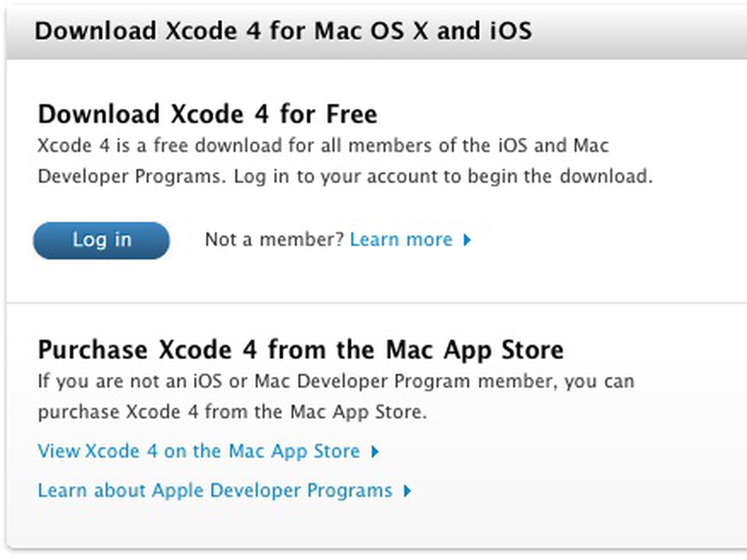This screenshot has width=747, height=560.
Task: Click the Purchase Xcode 4 from the Mac App Store heading
Action: [x=300, y=350]
